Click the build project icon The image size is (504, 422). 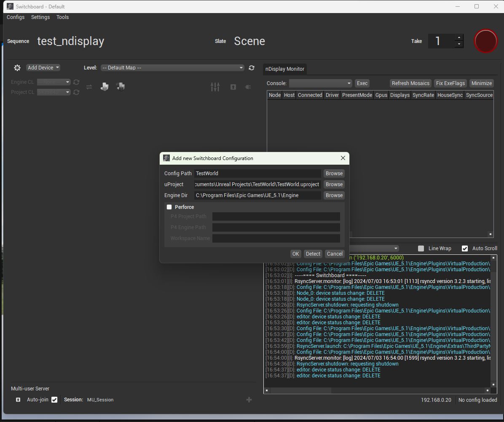click(x=105, y=87)
